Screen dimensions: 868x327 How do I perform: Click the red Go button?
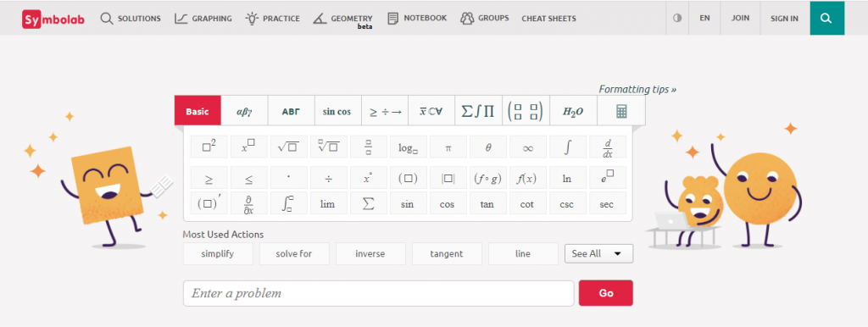point(605,293)
